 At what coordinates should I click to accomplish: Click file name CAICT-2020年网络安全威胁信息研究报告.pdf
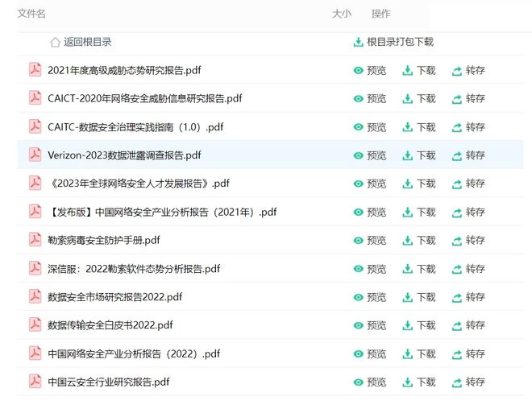(145, 98)
